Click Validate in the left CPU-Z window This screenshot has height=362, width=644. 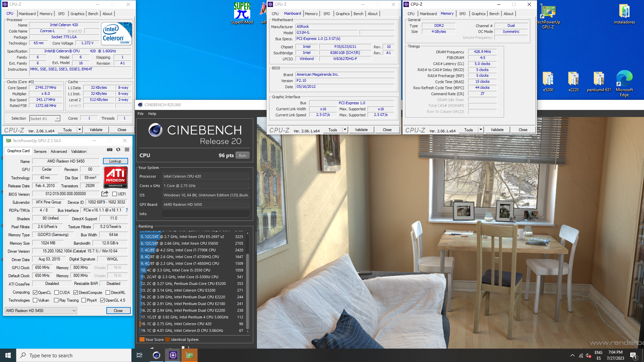click(96, 130)
